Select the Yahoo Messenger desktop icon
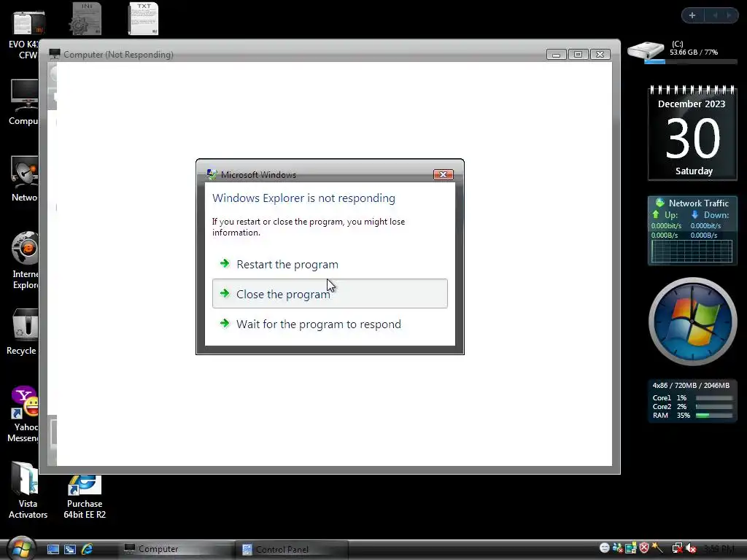747x560 pixels. pos(22,414)
